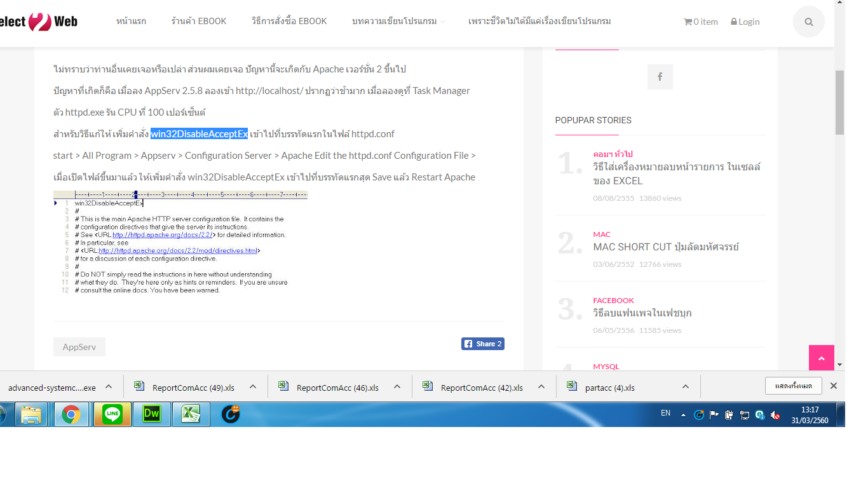The width and height of the screenshot is (868, 488).
Task: Go to หน้าแรก menu item
Action: (131, 22)
